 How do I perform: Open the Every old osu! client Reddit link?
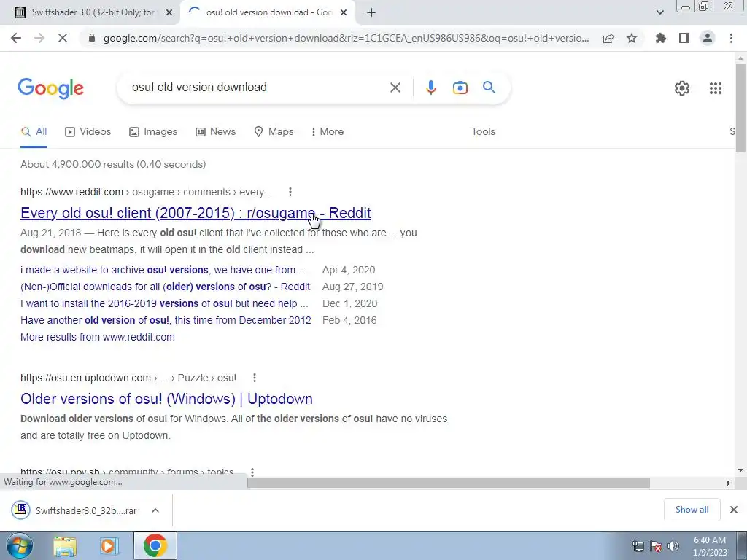[x=196, y=213]
